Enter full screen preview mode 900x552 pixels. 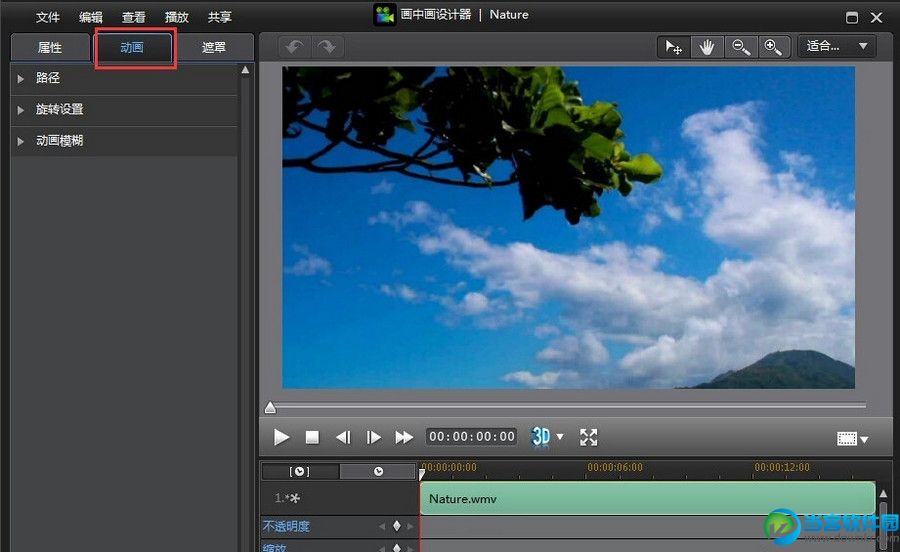(x=588, y=437)
